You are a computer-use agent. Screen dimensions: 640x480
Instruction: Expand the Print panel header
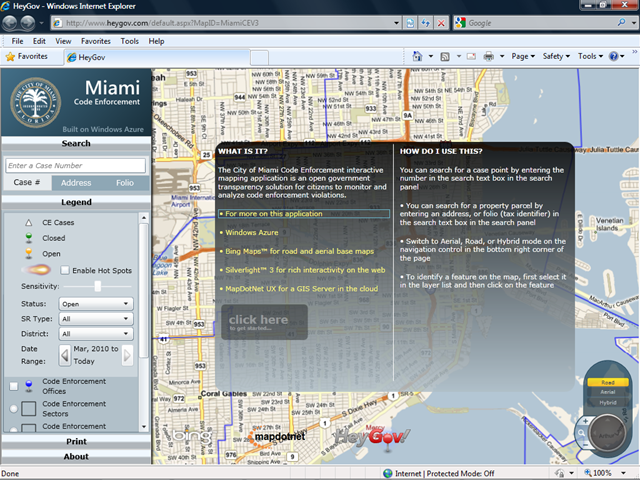coord(76,442)
